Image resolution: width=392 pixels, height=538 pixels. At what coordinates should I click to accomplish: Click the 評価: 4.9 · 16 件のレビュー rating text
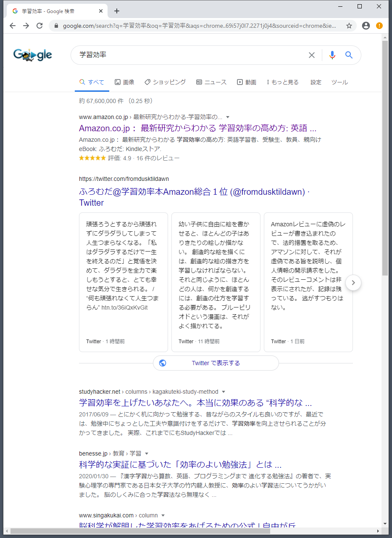(x=144, y=158)
